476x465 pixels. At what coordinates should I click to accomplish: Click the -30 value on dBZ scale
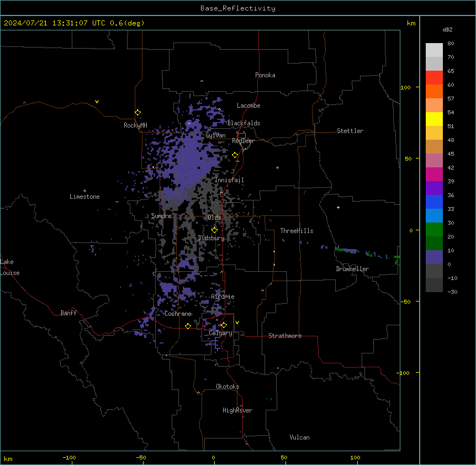tap(452, 292)
